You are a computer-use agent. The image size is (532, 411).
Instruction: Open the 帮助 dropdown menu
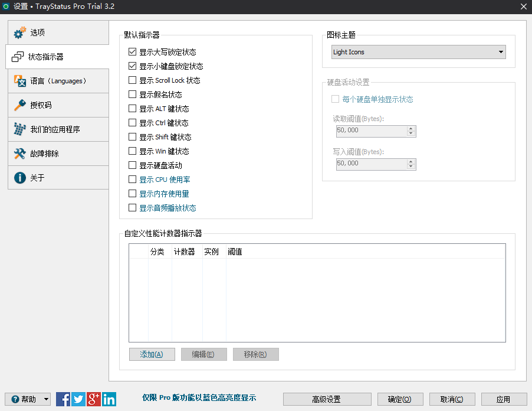click(28, 399)
